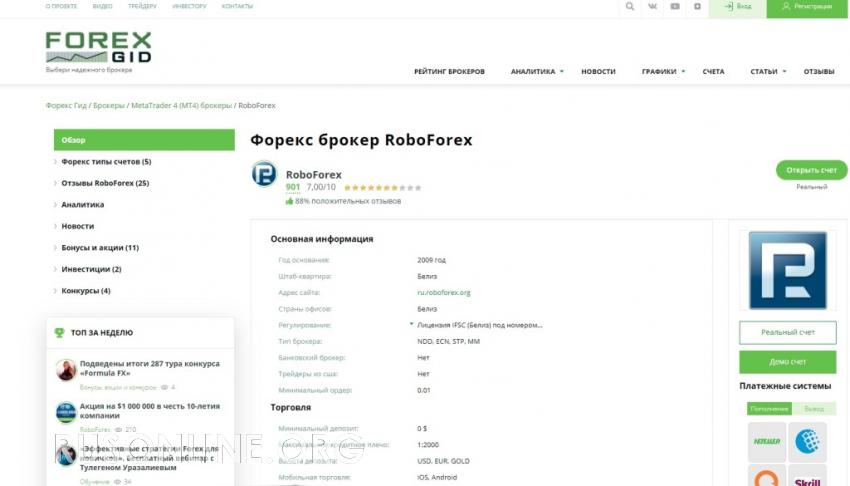Viewport: 850px width, 486px height.
Task: Click the Forex GID logo
Action: (98, 50)
